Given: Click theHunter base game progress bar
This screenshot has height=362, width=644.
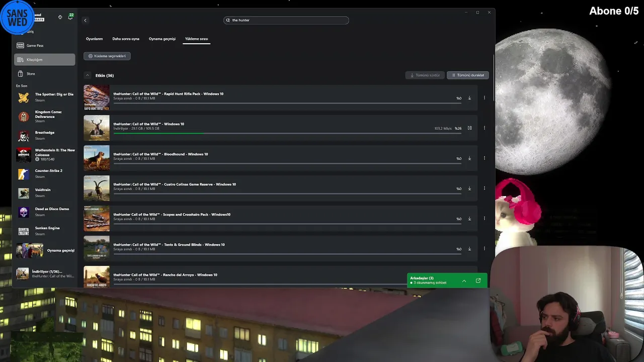Looking at the screenshot, I should (x=287, y=133).
